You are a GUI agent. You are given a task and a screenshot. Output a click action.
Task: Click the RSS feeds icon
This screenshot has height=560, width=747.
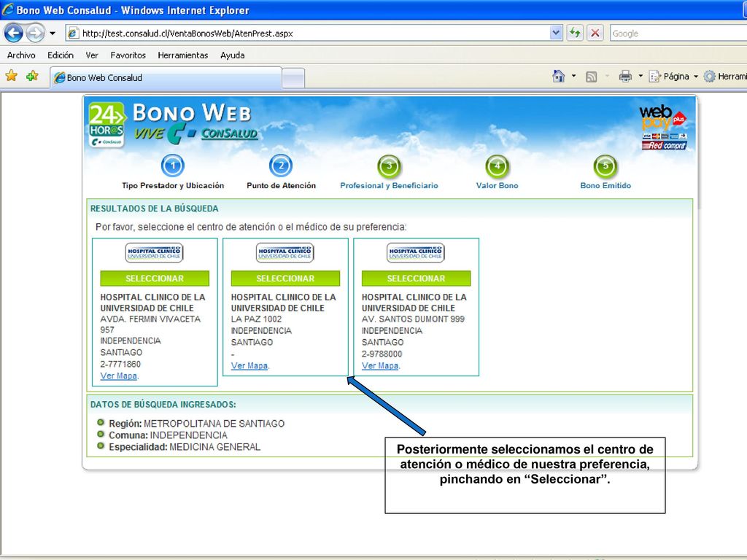[591, 77]
